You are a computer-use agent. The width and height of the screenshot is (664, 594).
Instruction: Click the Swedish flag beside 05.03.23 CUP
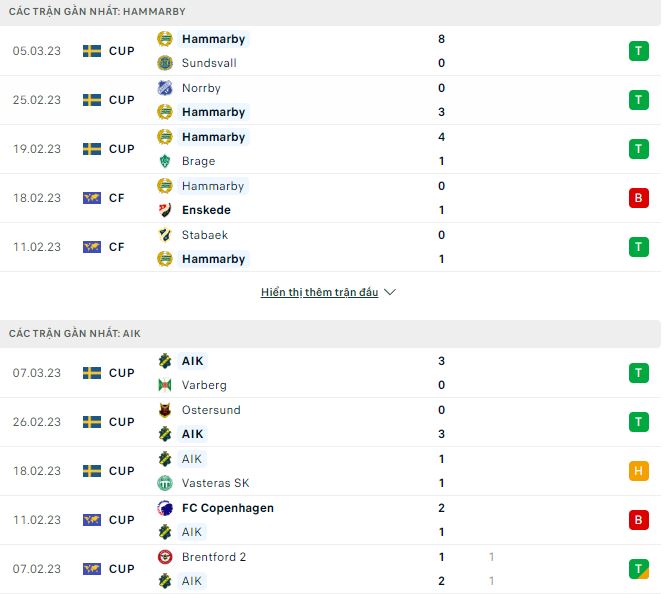92,51
